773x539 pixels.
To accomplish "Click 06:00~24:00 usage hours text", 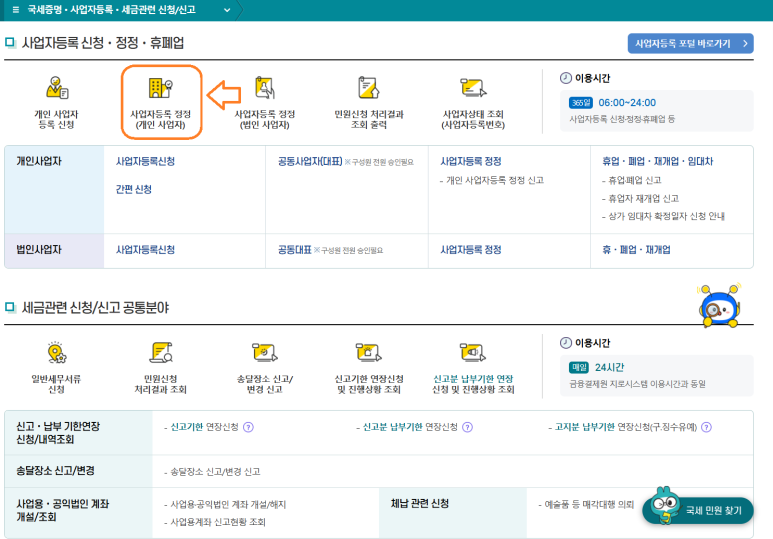I will 627,103.
